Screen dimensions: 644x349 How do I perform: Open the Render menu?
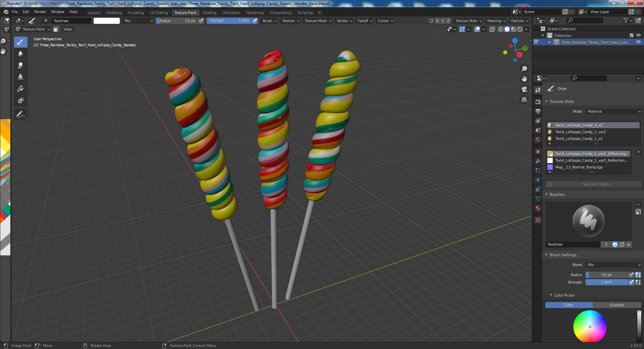coord(40,12)
